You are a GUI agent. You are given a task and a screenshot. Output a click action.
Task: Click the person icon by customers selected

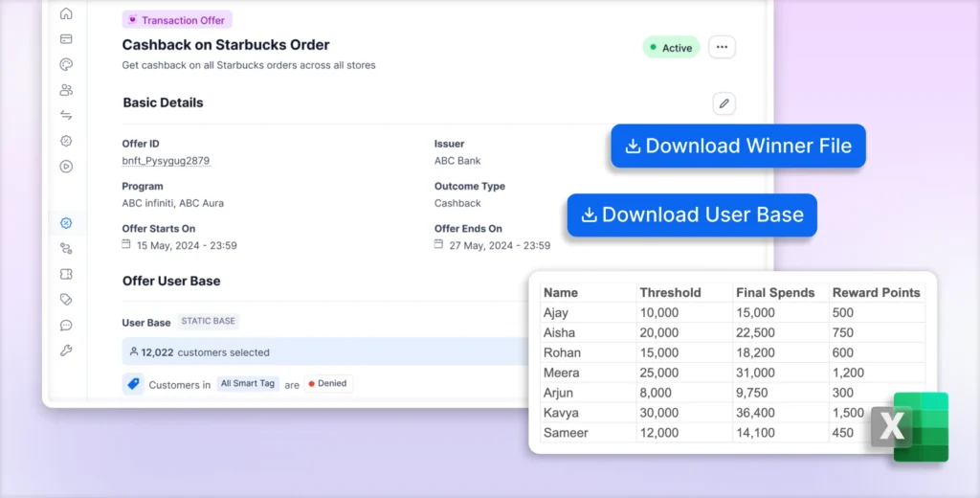(134, 351)
